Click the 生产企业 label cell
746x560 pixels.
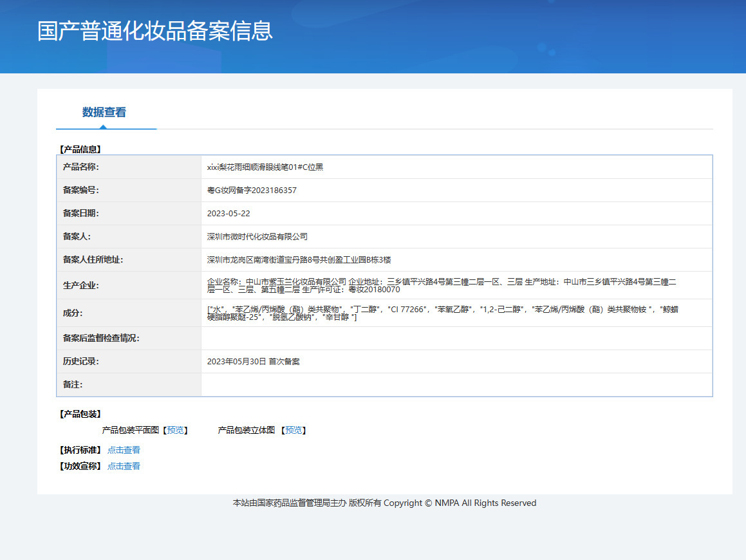point(129,285)
